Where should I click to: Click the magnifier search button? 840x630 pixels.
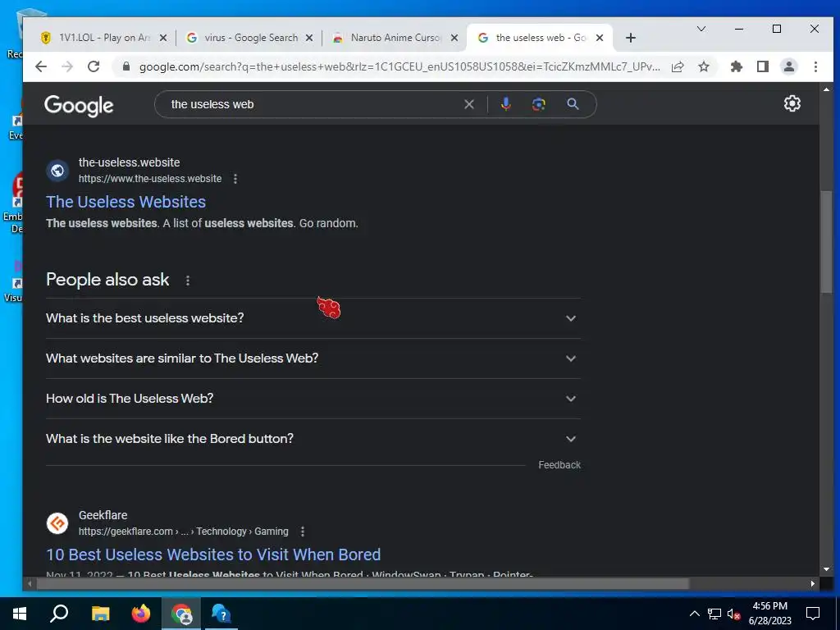pyautogui.click(x=573, y=104)
